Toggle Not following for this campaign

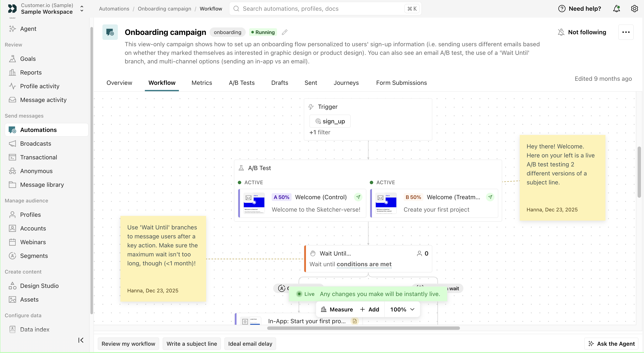[582, 32]
